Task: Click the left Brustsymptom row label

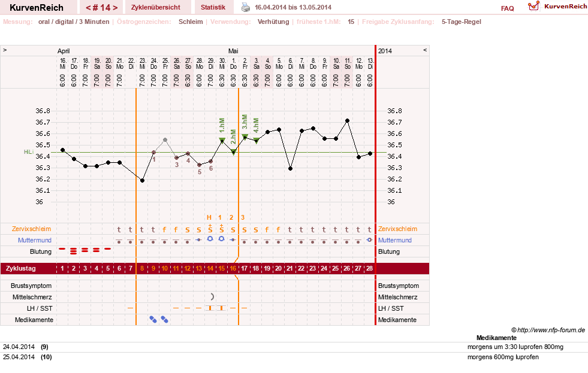Action: point(31,286)
